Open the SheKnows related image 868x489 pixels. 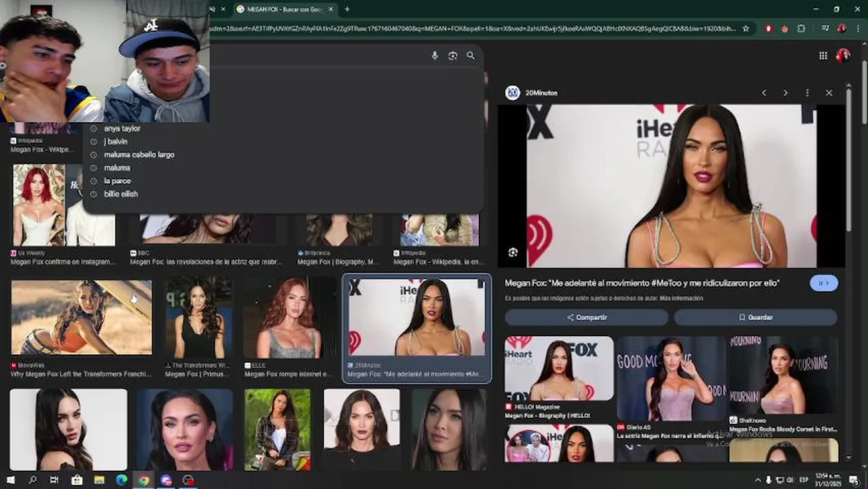point(783,375)
